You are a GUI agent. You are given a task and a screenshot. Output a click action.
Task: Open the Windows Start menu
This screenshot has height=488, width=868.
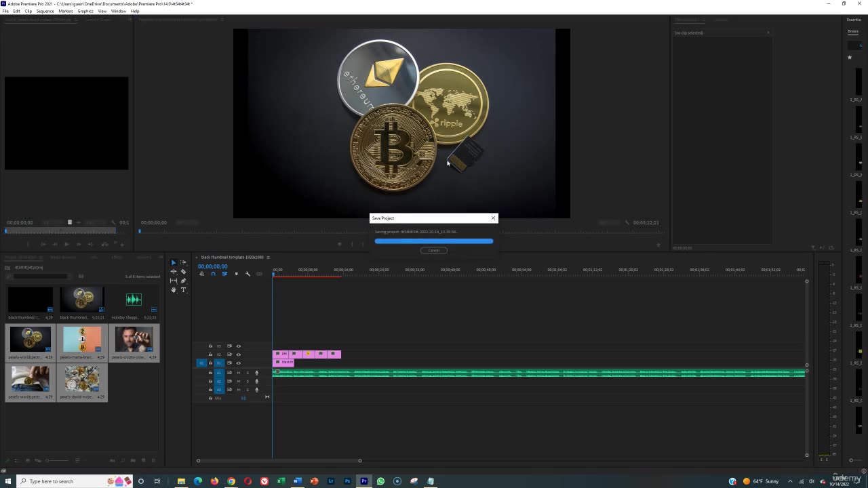(8, 481)
